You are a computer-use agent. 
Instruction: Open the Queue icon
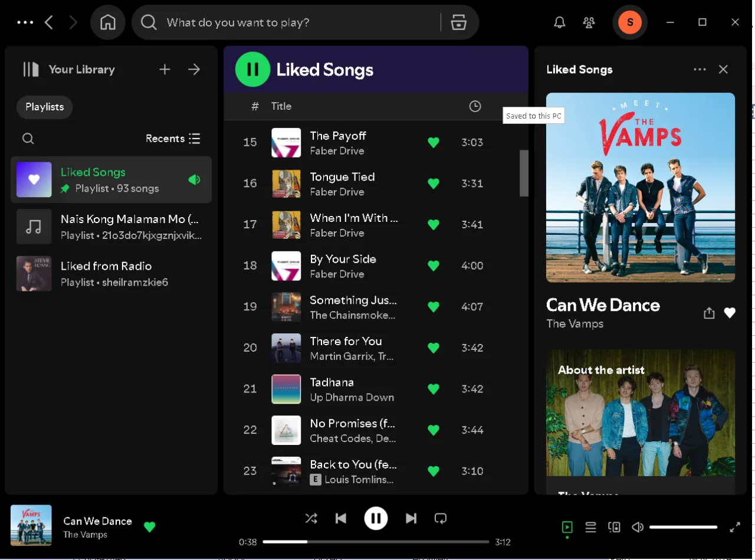(590, 527)
